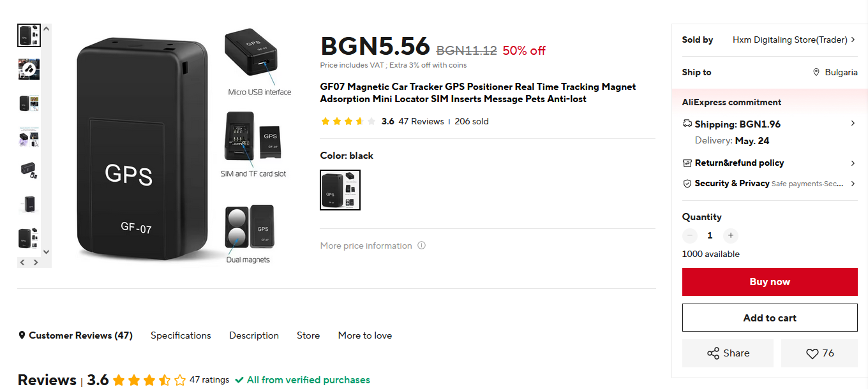Click the Return&refund policy box icon
Image resolution: width=868 pixels, height=389 pixels.
[x=687, y=163]
